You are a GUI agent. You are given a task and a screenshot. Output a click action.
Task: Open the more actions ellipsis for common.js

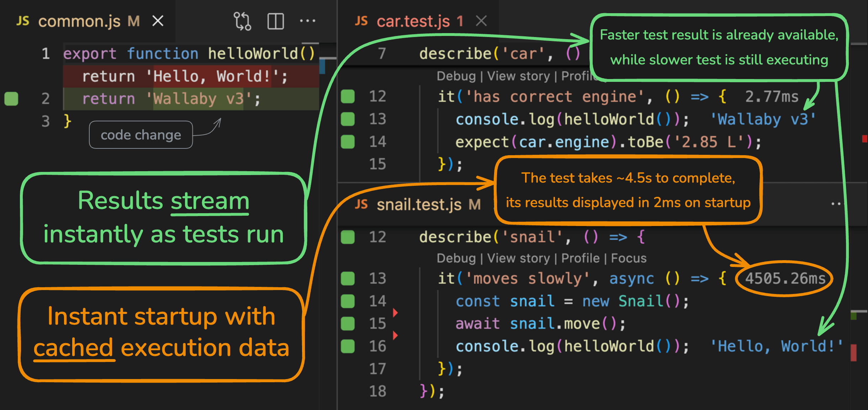(x=307, y=21)
